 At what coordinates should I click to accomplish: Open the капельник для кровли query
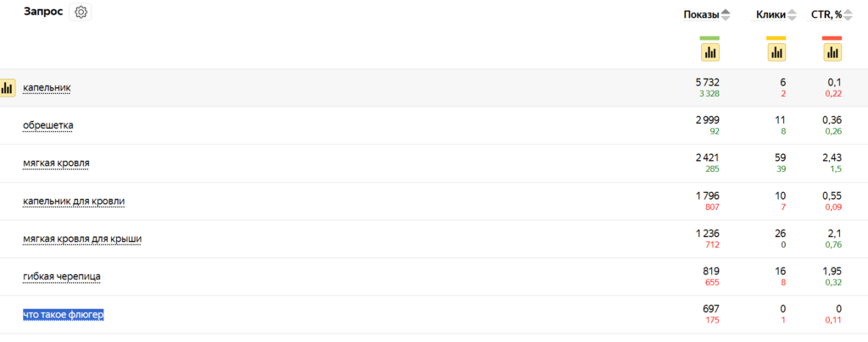tap(74, 201)
